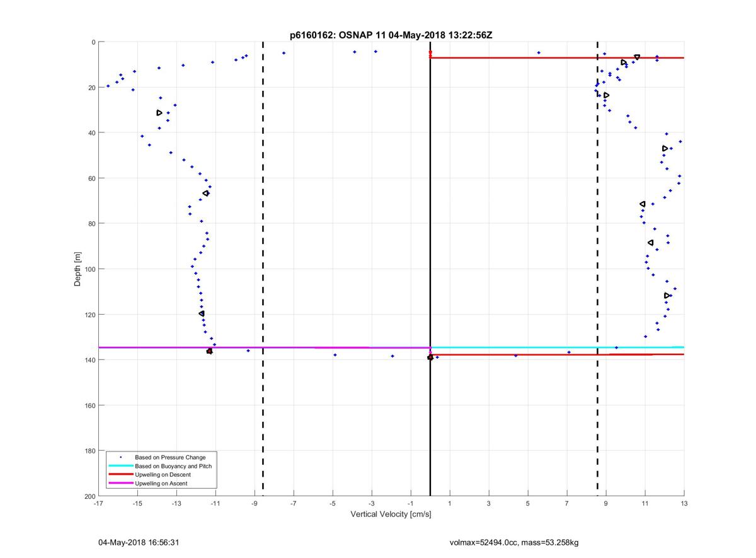Click the timestamp 04-May-2018 16:56:31
The width and height of the screenshot is (756, 558).
click(139, 542)
